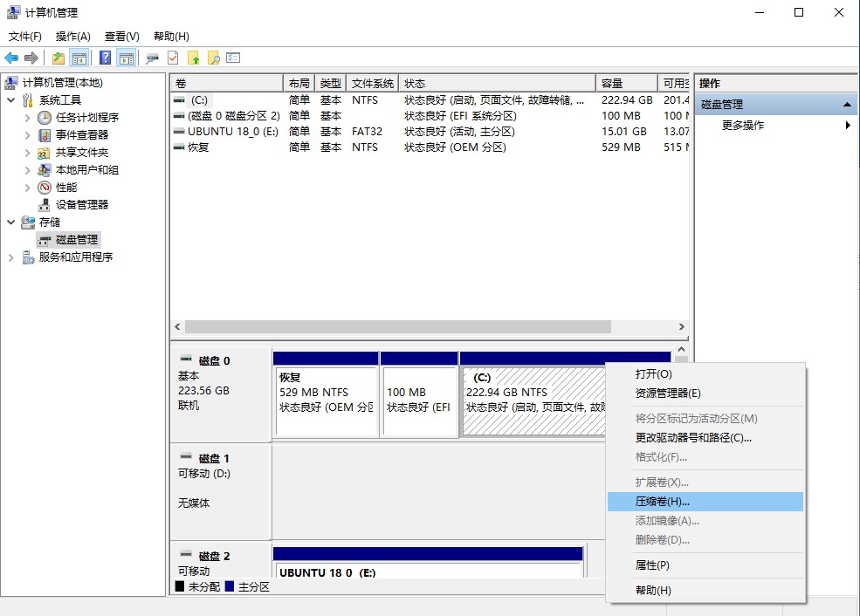Click the yellow page with green arrow icon
Image resolution: width=860 pixels, height=616 pixels.
click(x=193, y=58)
